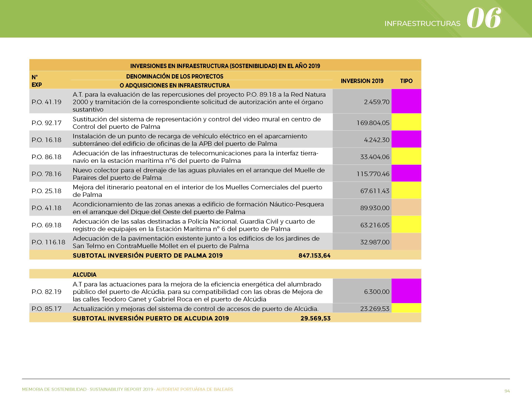The image size is (532, 399).
Task: Click the Alcúdia eficiencia energética alumbrado description
Action: coord(198,292)
